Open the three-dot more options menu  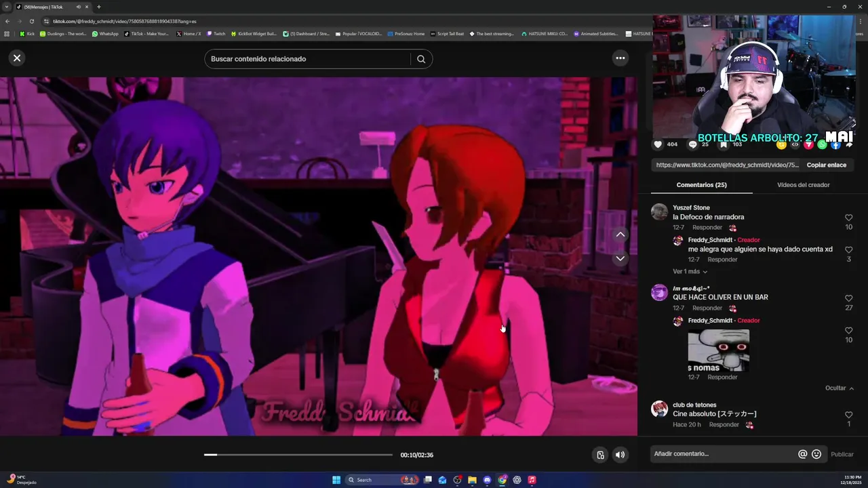(620, 58)
